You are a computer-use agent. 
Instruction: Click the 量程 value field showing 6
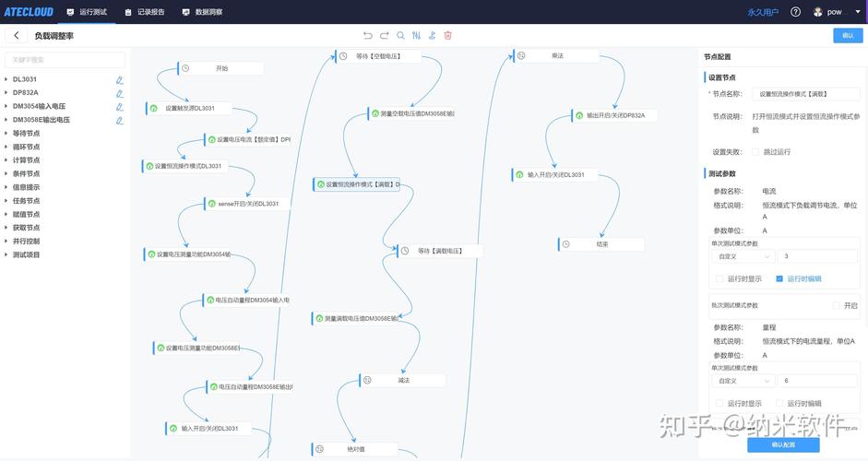(x=818, y=381)
